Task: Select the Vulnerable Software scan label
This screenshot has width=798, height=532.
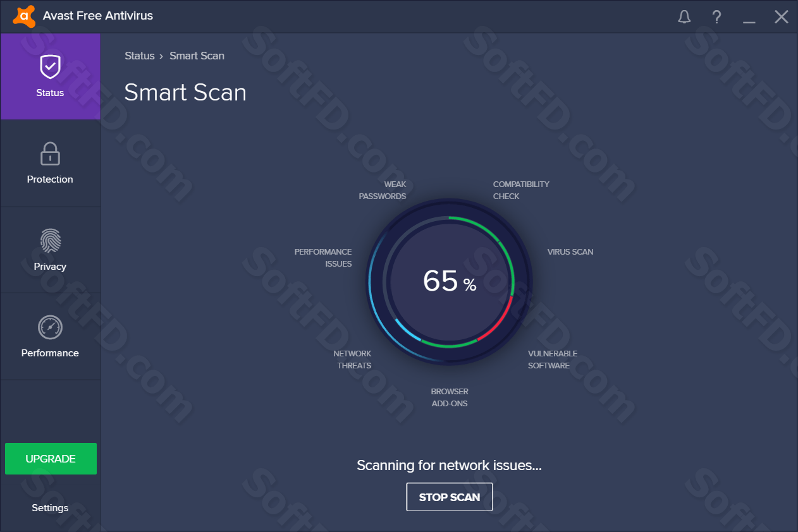Action: tap(553, 360)
